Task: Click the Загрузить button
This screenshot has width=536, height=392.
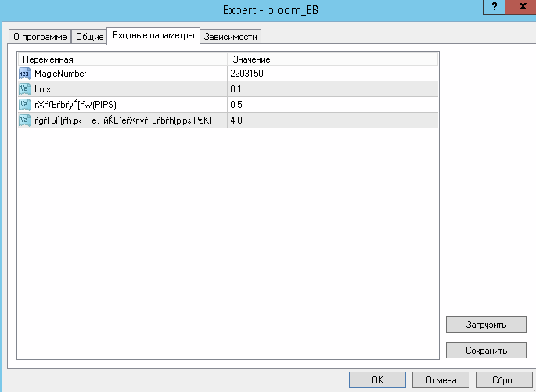Action: [486, 325]
